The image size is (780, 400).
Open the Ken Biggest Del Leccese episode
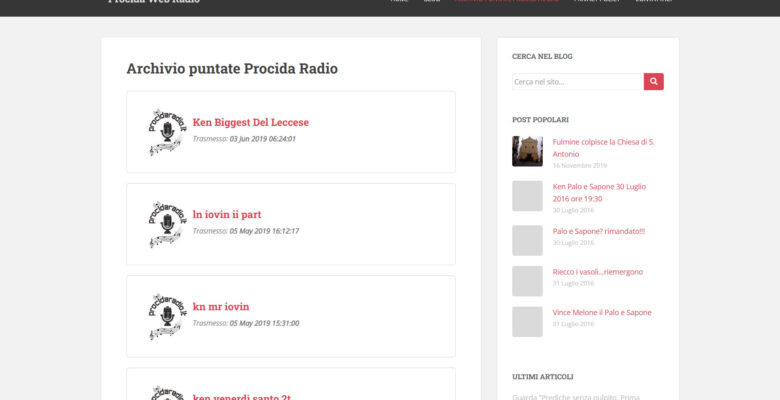250,123
